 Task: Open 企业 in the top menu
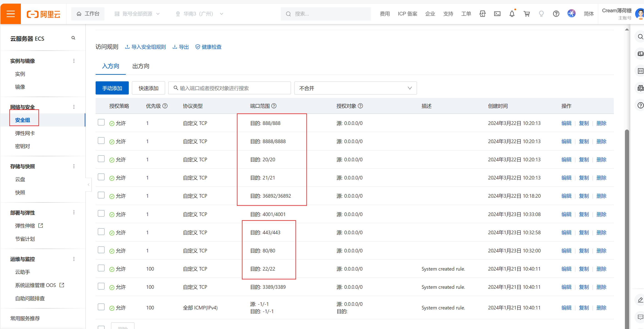(x=430, y=14)
